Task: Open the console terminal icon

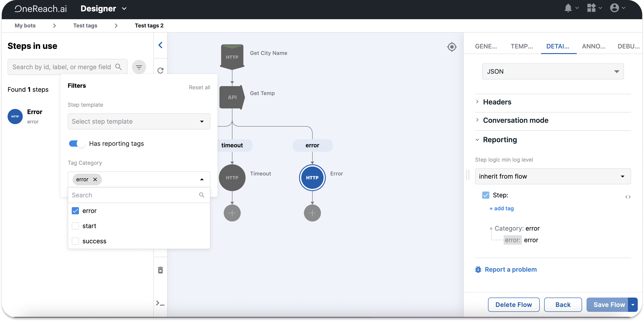Action: tap(160, 303)
